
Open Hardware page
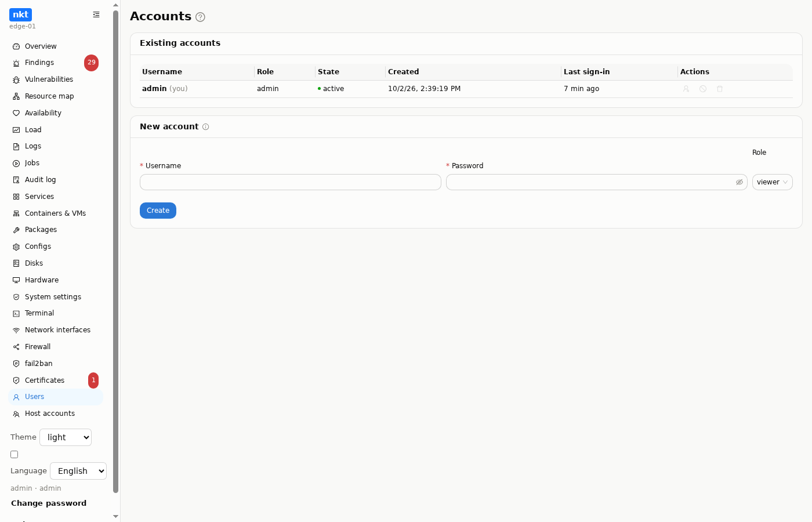pyautogui.click(x=56, y=280)
